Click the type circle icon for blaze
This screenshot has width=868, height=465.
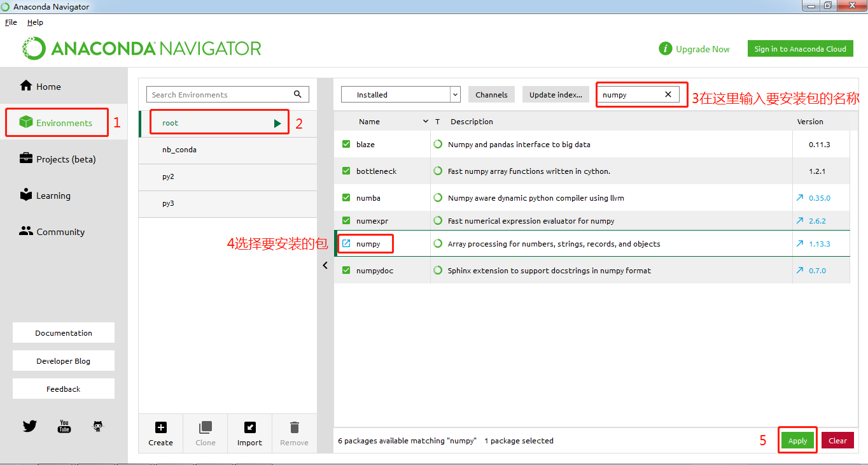coord(438,145)
